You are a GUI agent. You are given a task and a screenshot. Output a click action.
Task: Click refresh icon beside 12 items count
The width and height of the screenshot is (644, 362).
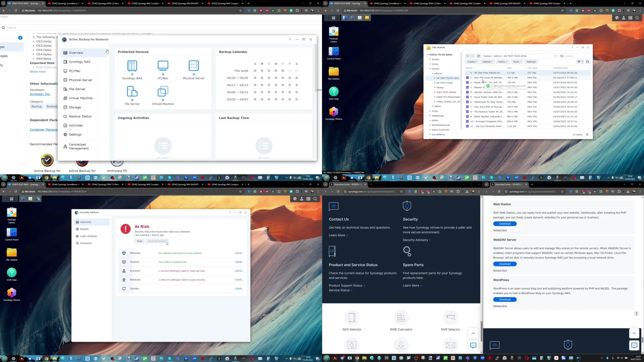tap(587, 134)
